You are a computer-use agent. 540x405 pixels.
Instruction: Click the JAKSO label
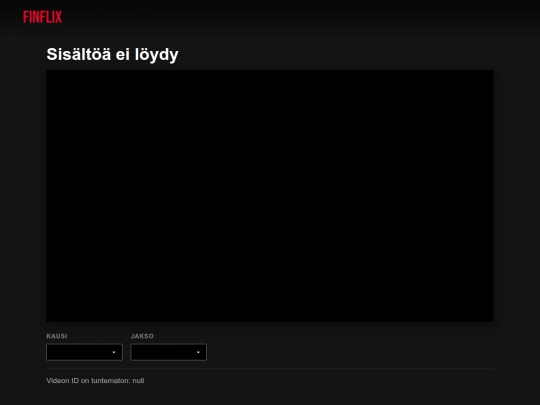click(x=142, y=336)
